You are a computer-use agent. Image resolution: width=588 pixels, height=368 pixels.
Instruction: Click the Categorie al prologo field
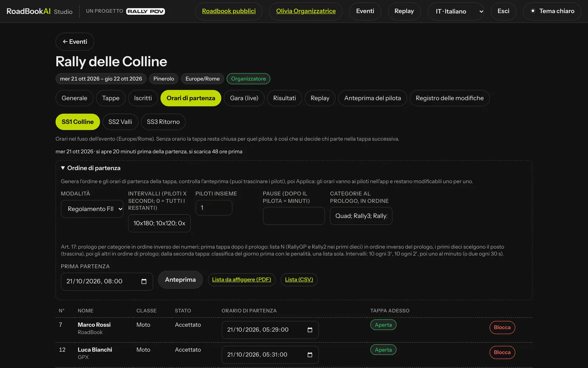361,216
